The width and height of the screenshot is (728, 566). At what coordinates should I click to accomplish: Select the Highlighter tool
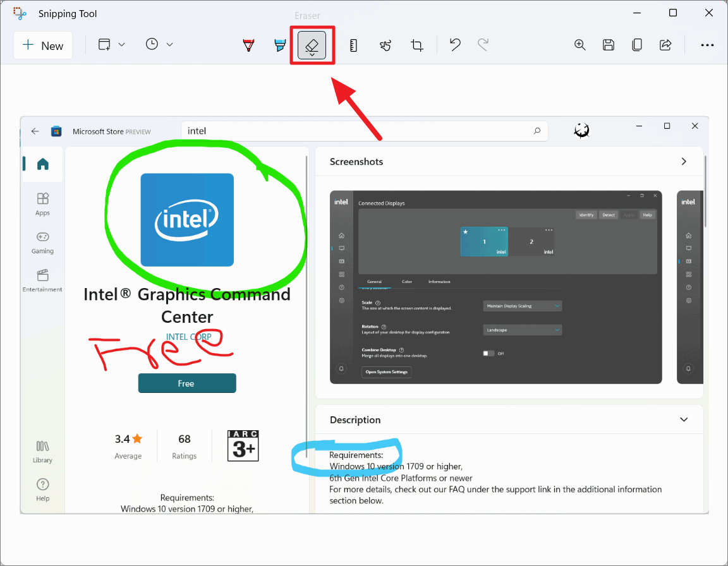click(x=280, y=45)
